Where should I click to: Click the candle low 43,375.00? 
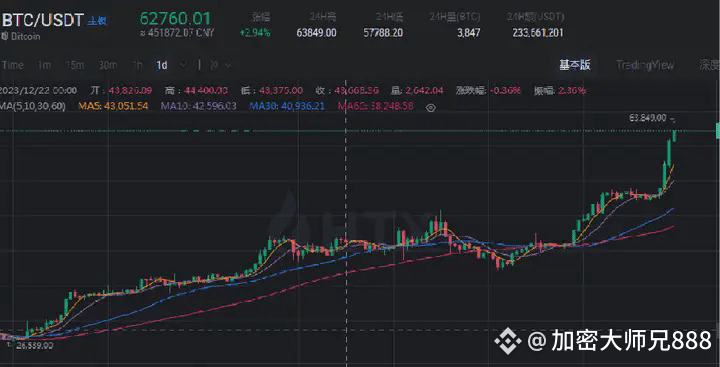tap(281, 90)
